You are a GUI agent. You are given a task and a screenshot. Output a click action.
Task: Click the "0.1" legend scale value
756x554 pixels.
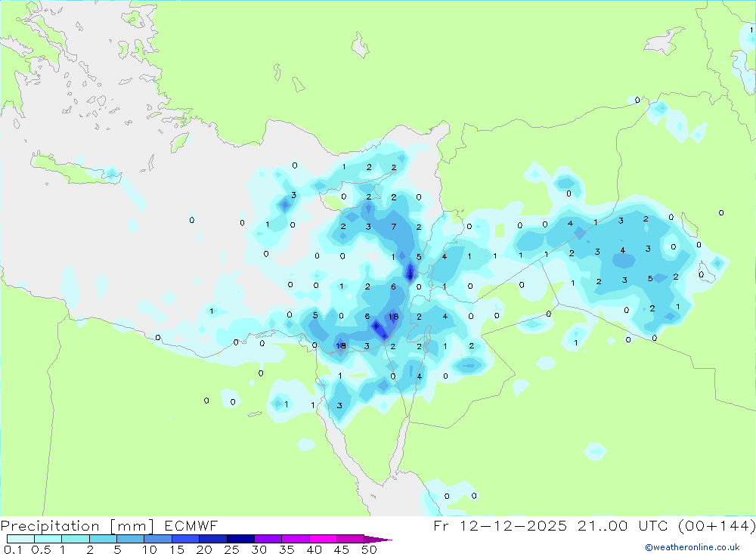coord(13,549)
